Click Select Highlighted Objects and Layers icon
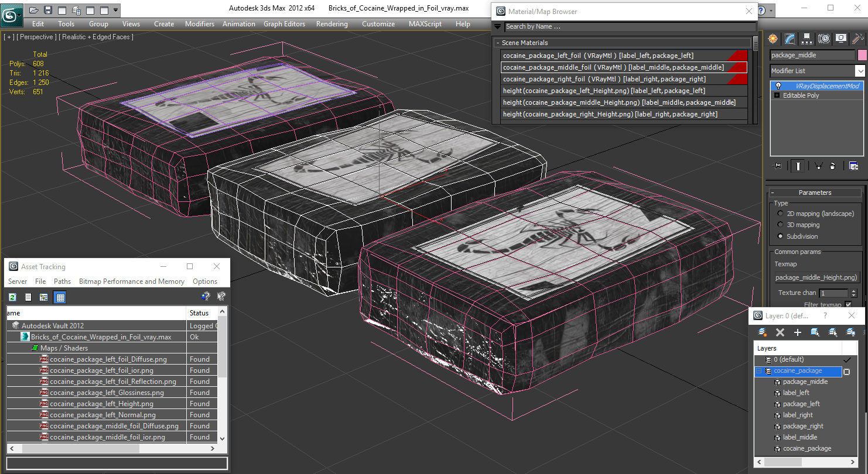 click(x=815, y=332)
